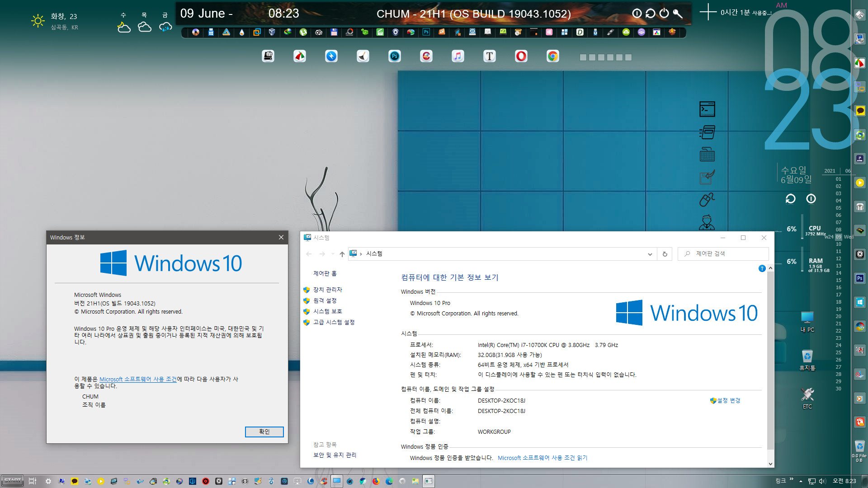Open 장치 관리자 in System window
Image resolution: width=868 pixels, height=488 pixels.
click(328, 290)
